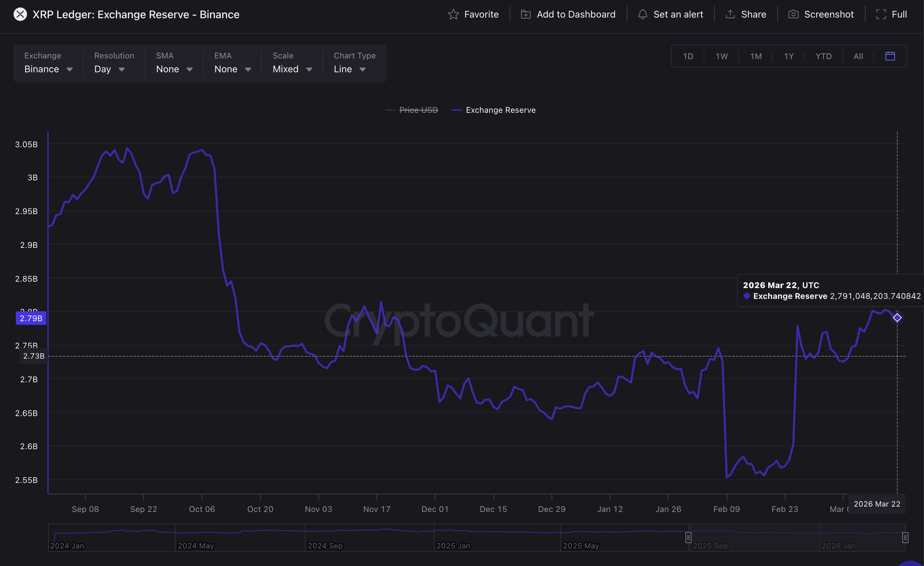
Task: Toggle the Exchange Reserve legend series
Action: pos(500,110)
